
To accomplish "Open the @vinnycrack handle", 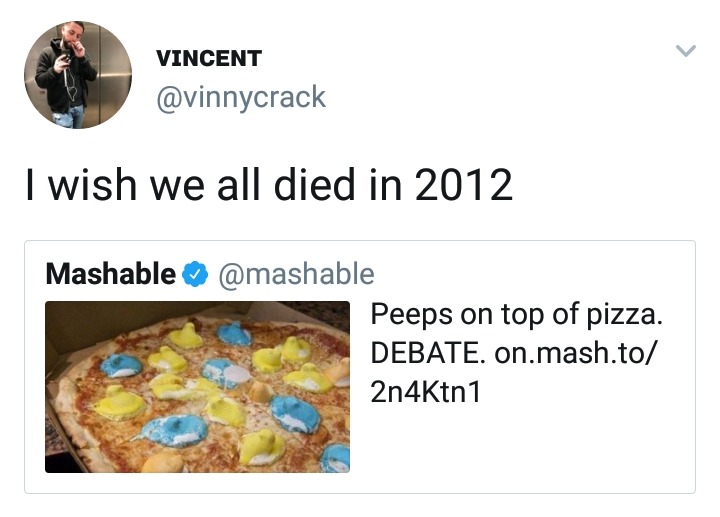I will pos(240,96).
